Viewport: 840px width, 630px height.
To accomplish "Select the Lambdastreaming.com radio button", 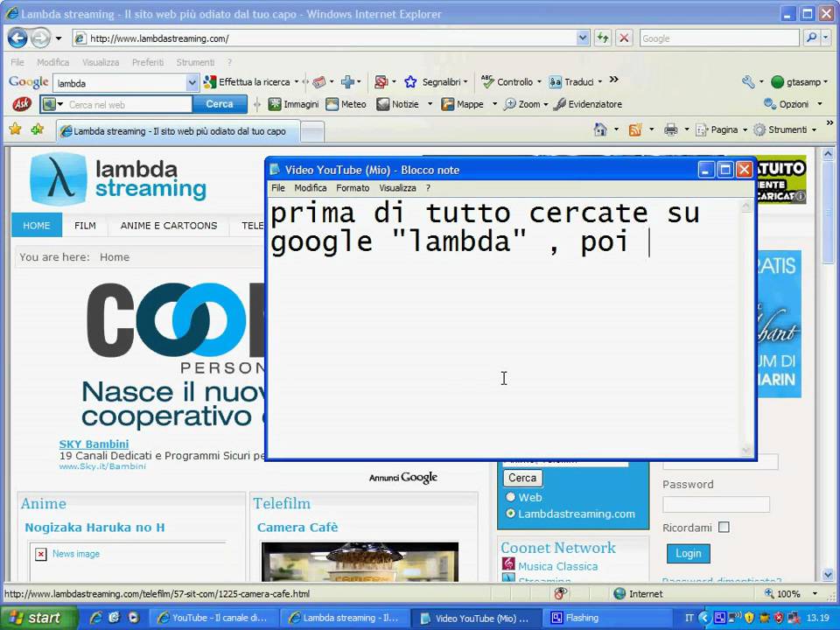I will click(x=510, y=514).
